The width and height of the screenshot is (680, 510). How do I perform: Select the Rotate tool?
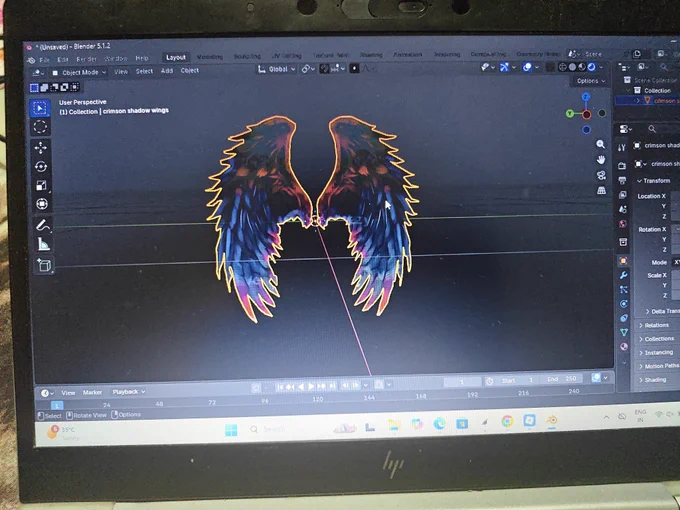(x=41, y=167)
